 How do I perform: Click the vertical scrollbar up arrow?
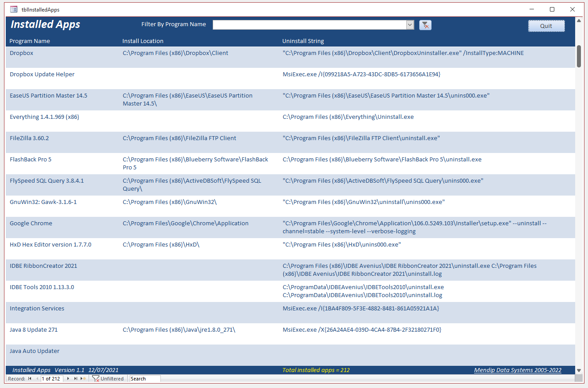pos(579,20)
